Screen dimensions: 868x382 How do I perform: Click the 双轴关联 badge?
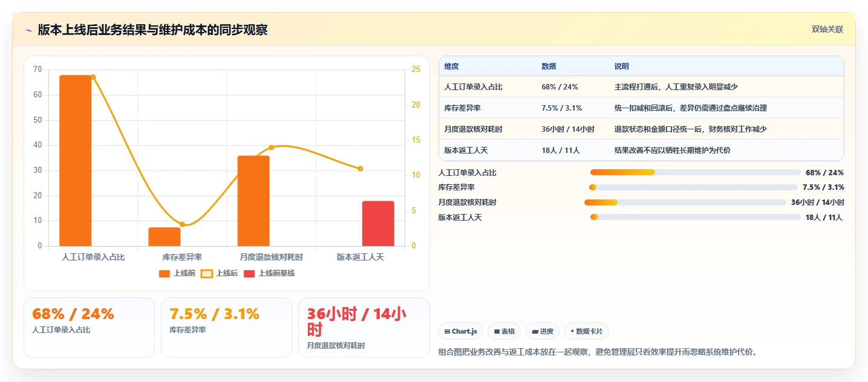tap(827, 29)
